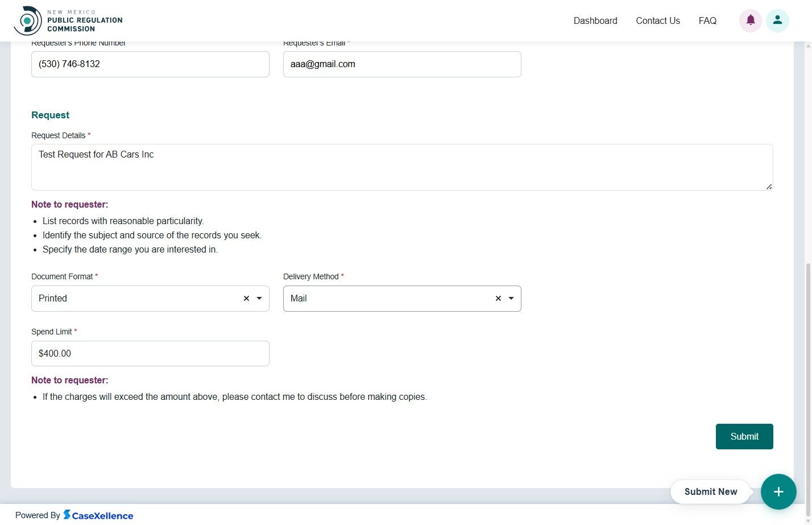This screenshot has width=812, height=525.
Task: Clear the Printed document format selection
Action: [246, 298]
